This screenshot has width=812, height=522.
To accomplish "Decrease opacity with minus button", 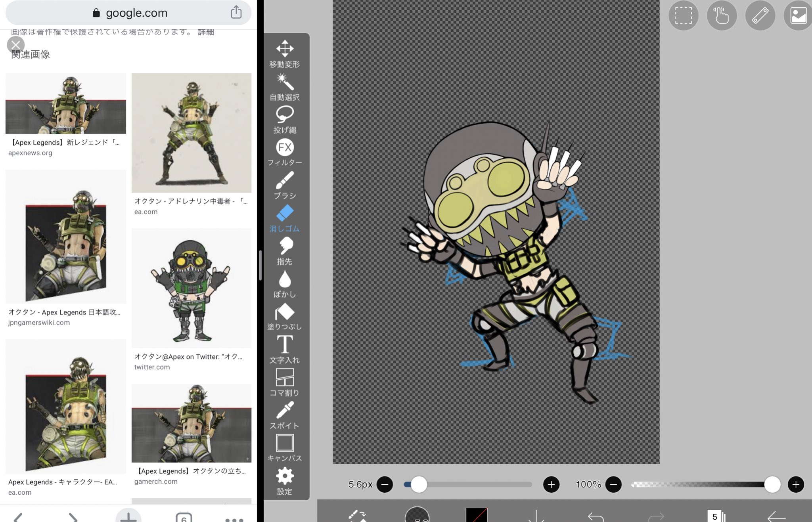I will click(x=613, y=484).
